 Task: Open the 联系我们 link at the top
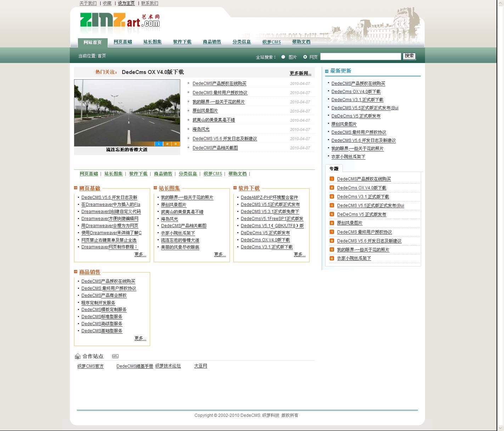(x=150, y=3)
